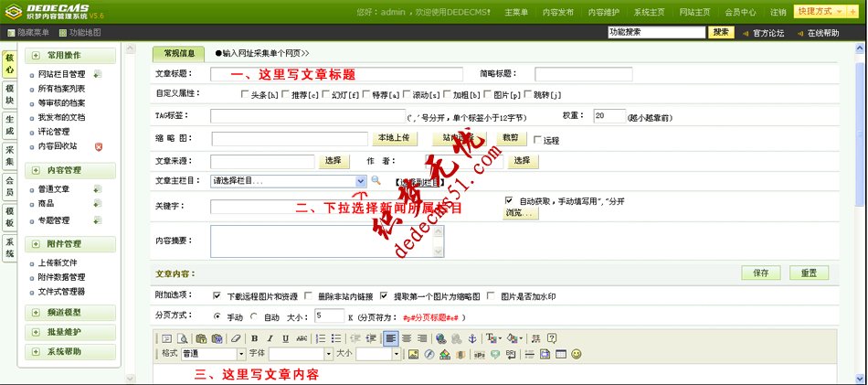This screenshot has width=868, height=385.
Task: Check the 幻灯[f] attribute box
Action: [x=325, y=94]
